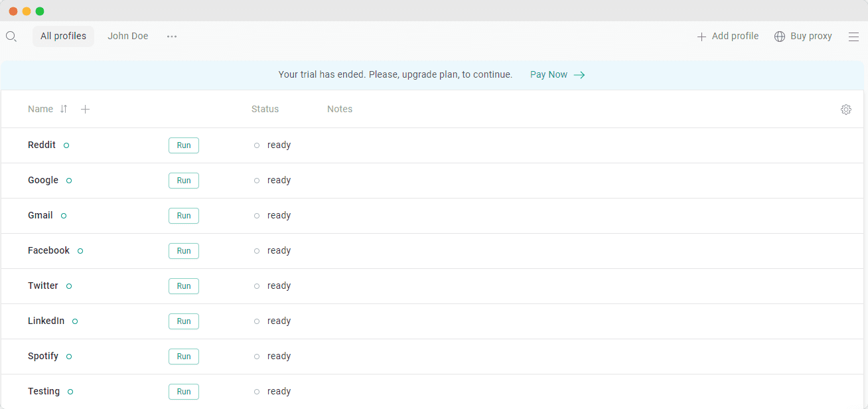Click the plus icon for Add profile
The height and width of the screenshot is (409, 868).
click(x=701, y=37)
